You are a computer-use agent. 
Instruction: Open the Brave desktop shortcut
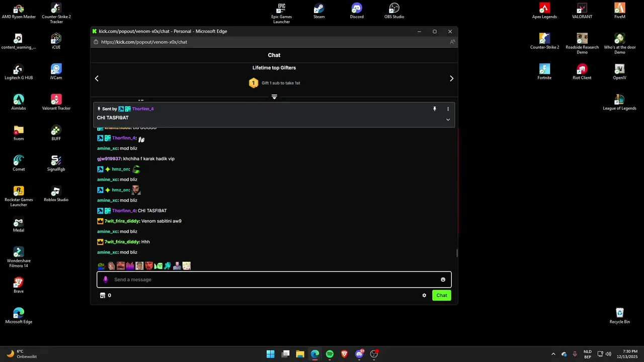tap(19, 286)
